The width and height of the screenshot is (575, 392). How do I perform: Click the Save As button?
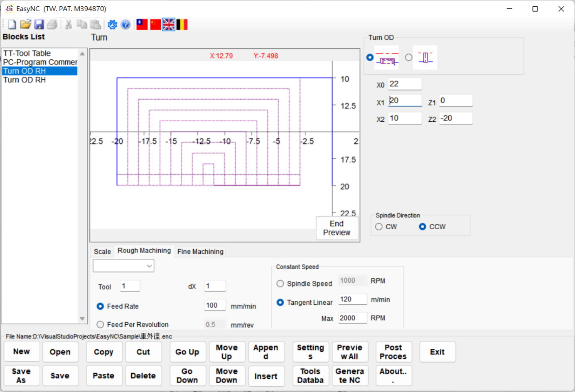(22, 376)
